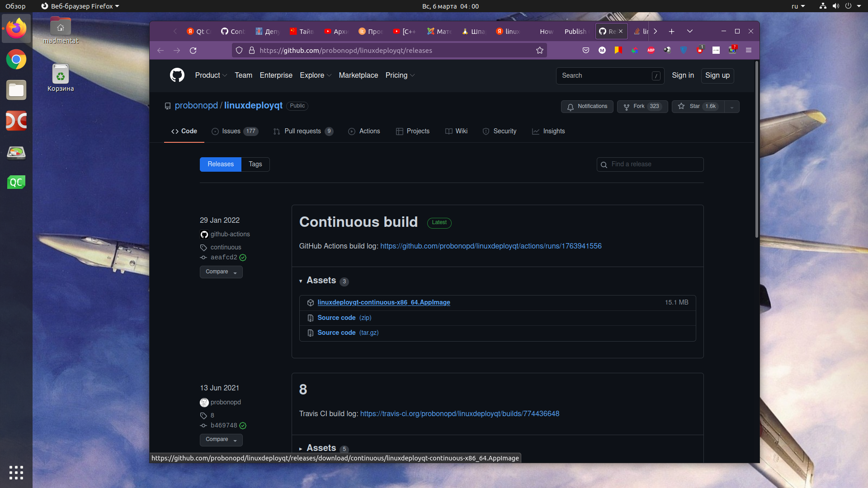Click the site security shield icon
This screenshot has height=488, width=868.
(x=239, y=50)
